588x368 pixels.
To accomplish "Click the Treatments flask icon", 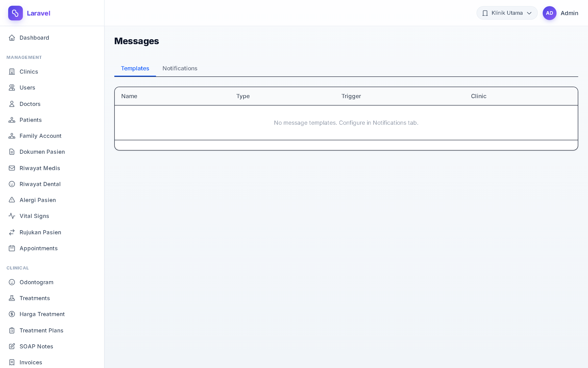I will click(12, 298).
